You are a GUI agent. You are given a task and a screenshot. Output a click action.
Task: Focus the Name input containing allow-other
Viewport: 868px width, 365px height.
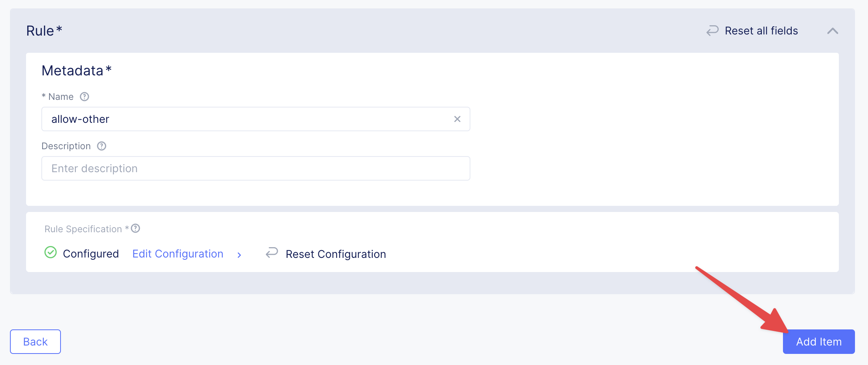coord(249,119)
